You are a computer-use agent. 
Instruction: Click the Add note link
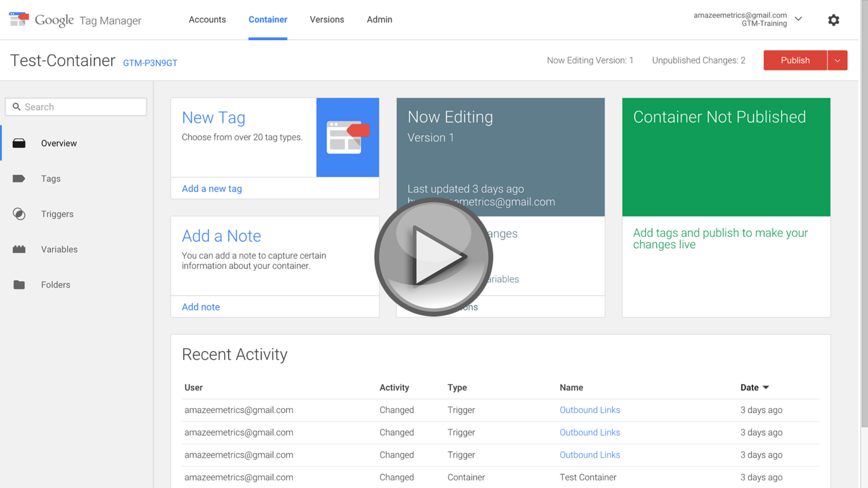pyautogui.click(x=201, y=307)
